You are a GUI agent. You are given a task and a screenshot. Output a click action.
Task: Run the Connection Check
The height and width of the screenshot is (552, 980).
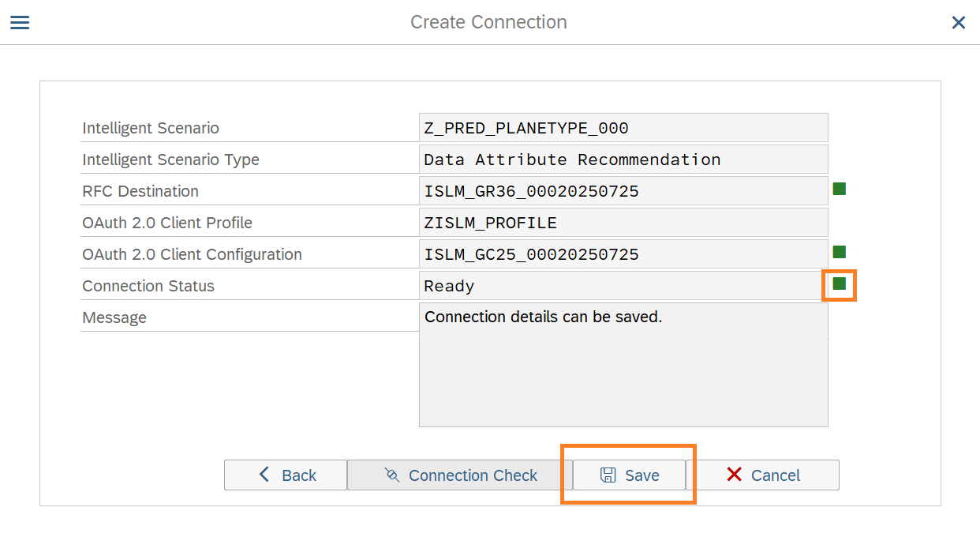(x=460, y=475)
